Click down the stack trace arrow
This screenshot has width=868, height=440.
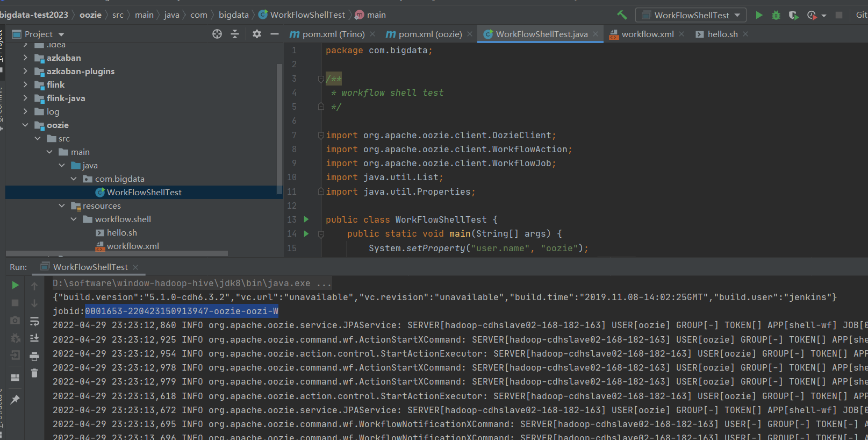tap(34, 303)
